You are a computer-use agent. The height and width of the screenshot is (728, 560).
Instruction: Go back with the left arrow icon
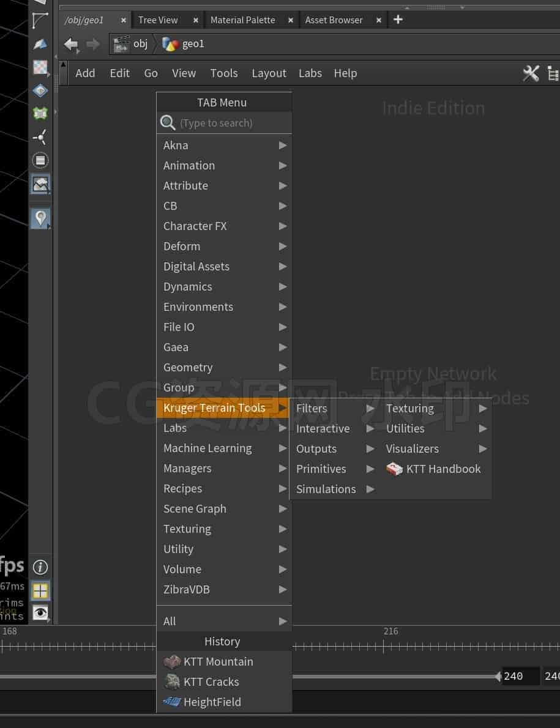pyautogui.click(x=71, y=45)
